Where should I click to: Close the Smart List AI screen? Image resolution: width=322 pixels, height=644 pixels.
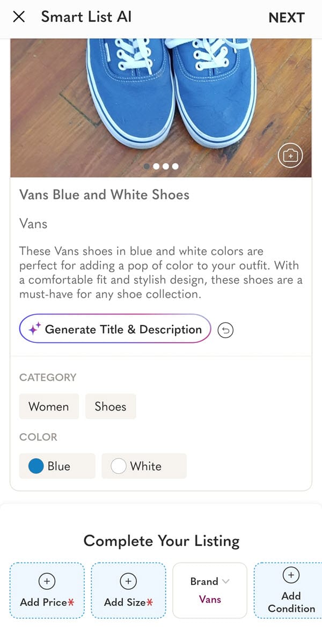(19, 17)
